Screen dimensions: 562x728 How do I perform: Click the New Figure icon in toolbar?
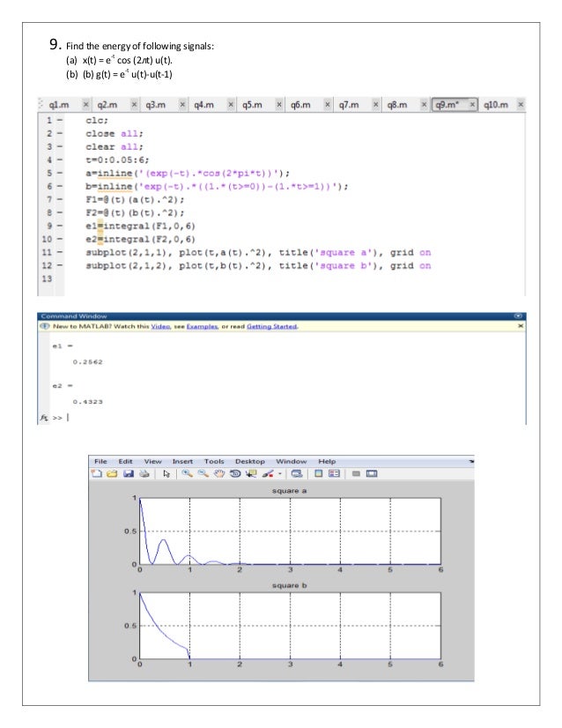(x=98, y=473)
